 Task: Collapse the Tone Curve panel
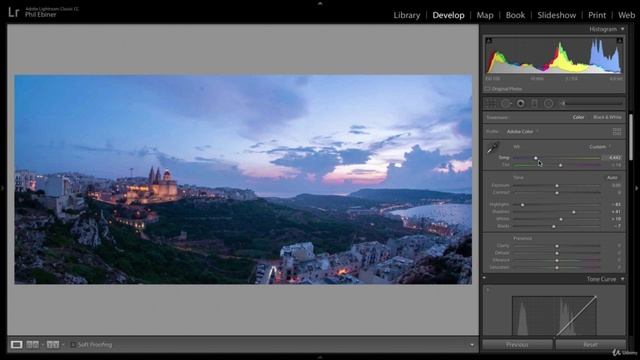622,279
